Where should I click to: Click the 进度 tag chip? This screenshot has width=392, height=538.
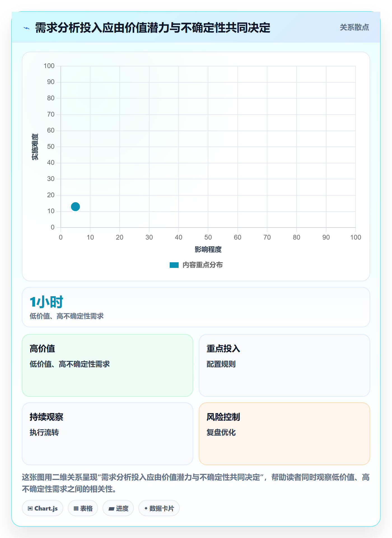(118, 508)
